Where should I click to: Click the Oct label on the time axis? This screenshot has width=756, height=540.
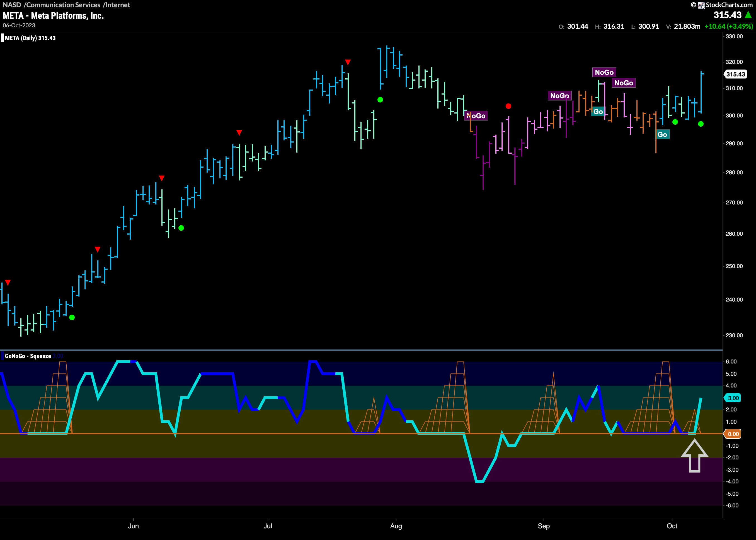point(672,526)
